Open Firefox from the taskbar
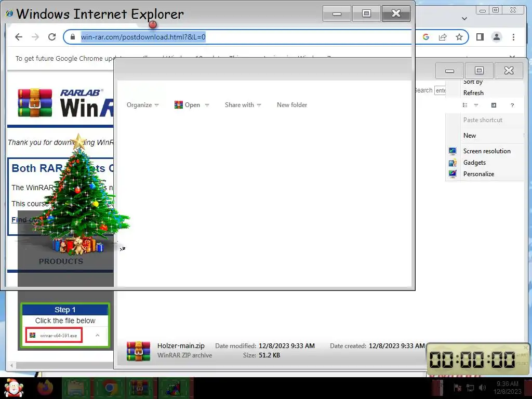The width and height of the screenshot is (532, 399). [x=46, y=388]
